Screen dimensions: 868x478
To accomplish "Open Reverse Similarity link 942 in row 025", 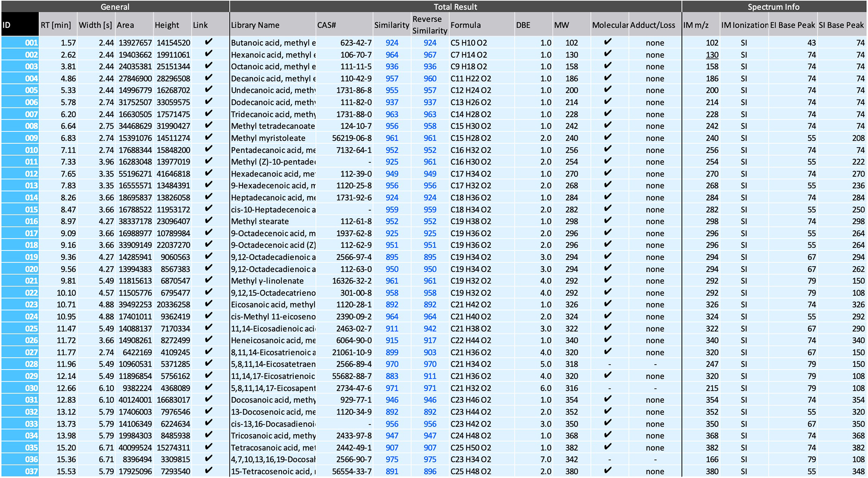I will coord(430,329).
